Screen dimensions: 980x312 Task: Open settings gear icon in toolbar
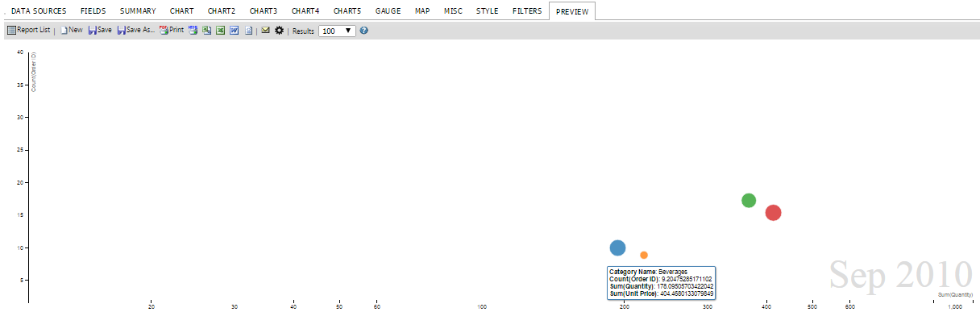pos(279,30)
